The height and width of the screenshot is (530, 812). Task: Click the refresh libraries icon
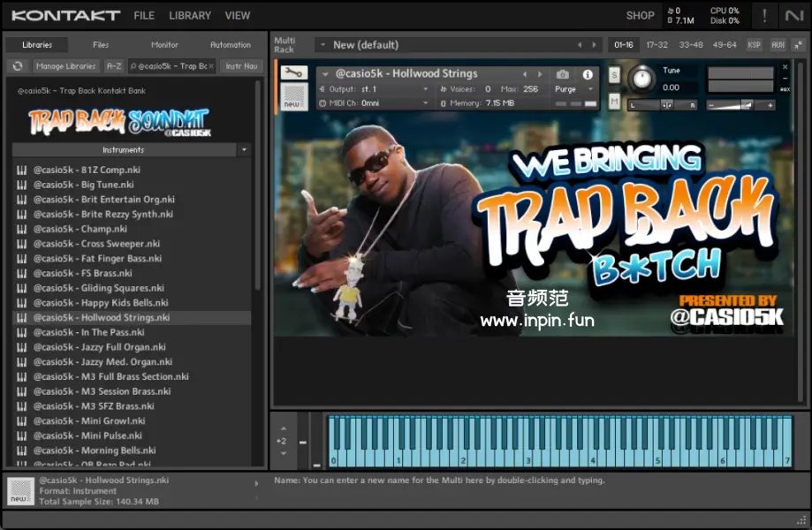[x=18, y=66]
